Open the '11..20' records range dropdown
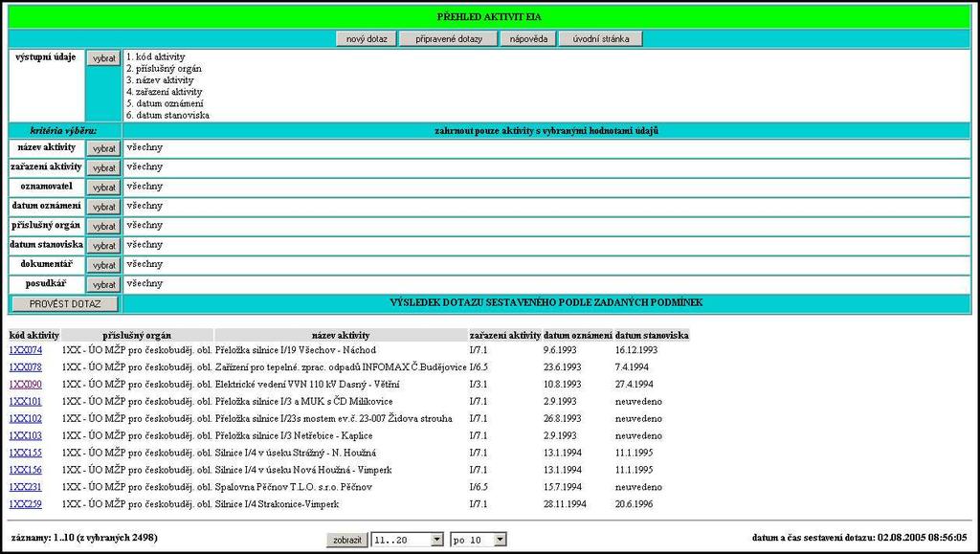This screenshot has height=554, width=980. pyautogui.click(x=408, y=540)
